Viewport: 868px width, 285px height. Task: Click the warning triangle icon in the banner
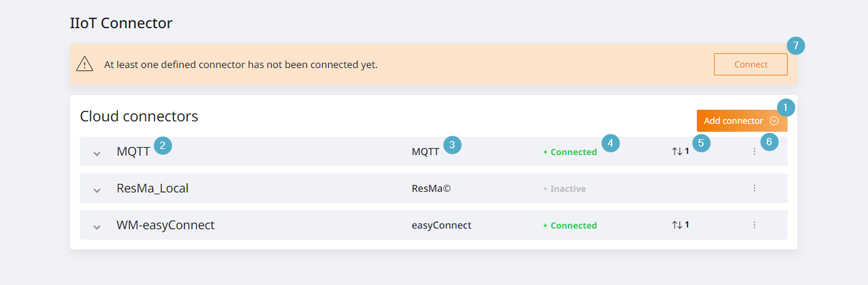click(x=85, y=64)
